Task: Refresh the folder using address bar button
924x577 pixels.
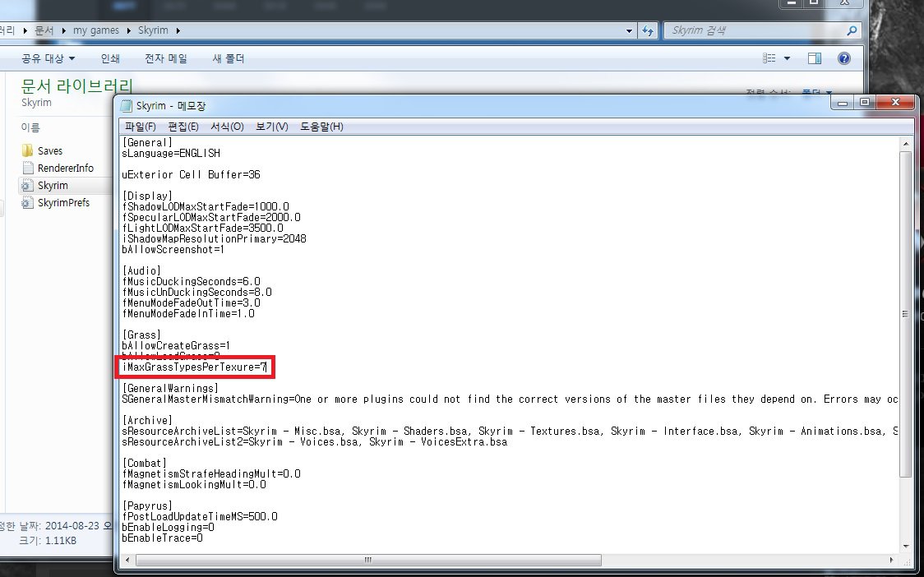Action: pos(648,30)
